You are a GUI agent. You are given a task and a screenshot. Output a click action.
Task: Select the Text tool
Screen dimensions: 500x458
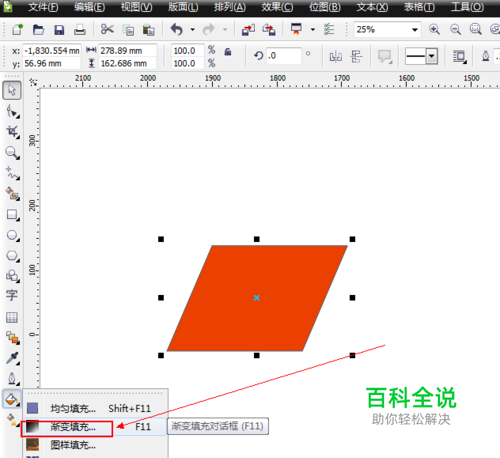tap(12, 296)
